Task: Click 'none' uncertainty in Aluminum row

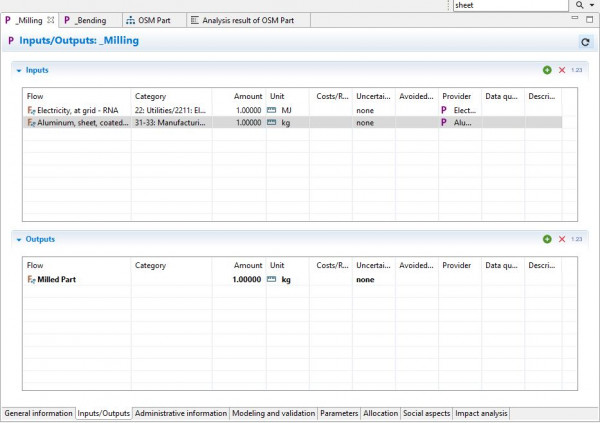Action: point(365,122)
